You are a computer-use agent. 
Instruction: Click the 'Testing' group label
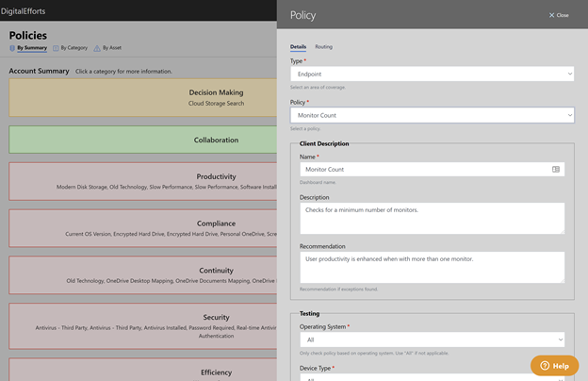[309, 313]
